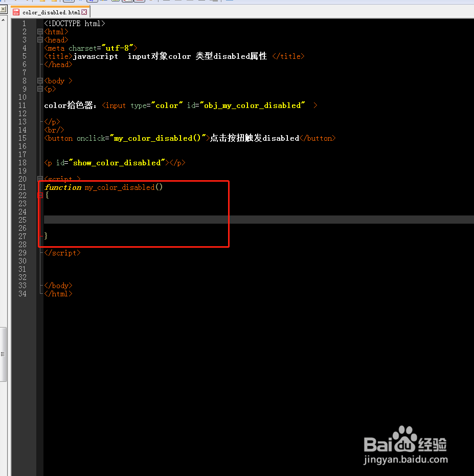Screen dimensions: 474x476
Task: Collapse the <head> fold on line 3
Action: coord(40,40)
